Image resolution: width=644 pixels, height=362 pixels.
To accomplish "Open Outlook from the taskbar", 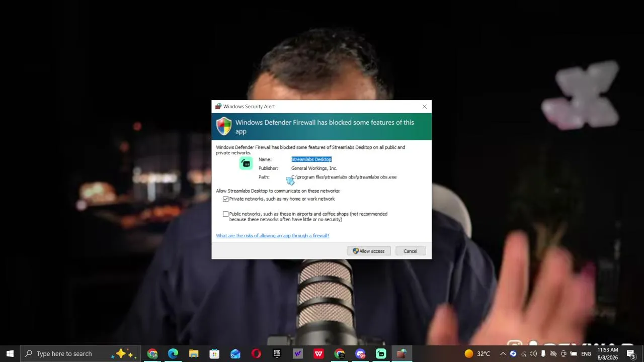I will (235, 353).
